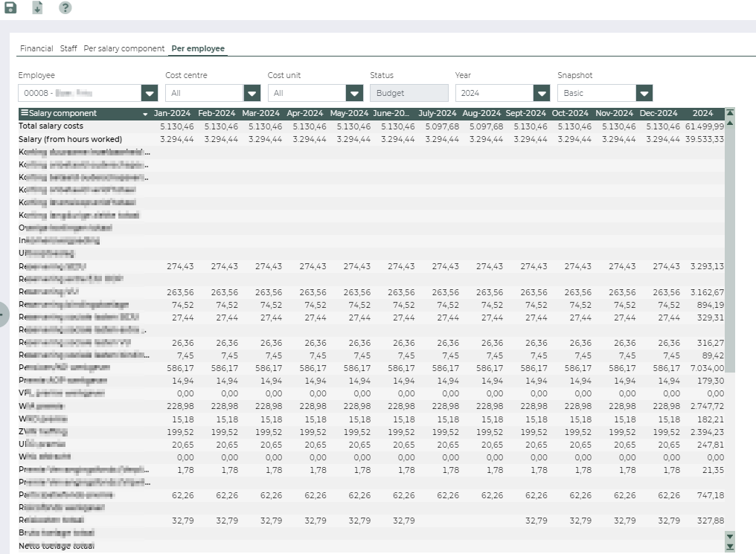Image resolution: width=756 pixels, height=554 pixels.
Task: Click the yearly total 327,88
Action: [710, 521]
